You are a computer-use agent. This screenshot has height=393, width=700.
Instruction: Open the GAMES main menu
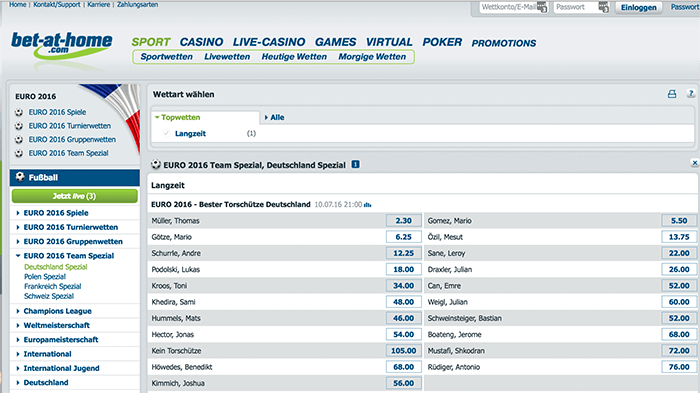[x=336, y=42]
